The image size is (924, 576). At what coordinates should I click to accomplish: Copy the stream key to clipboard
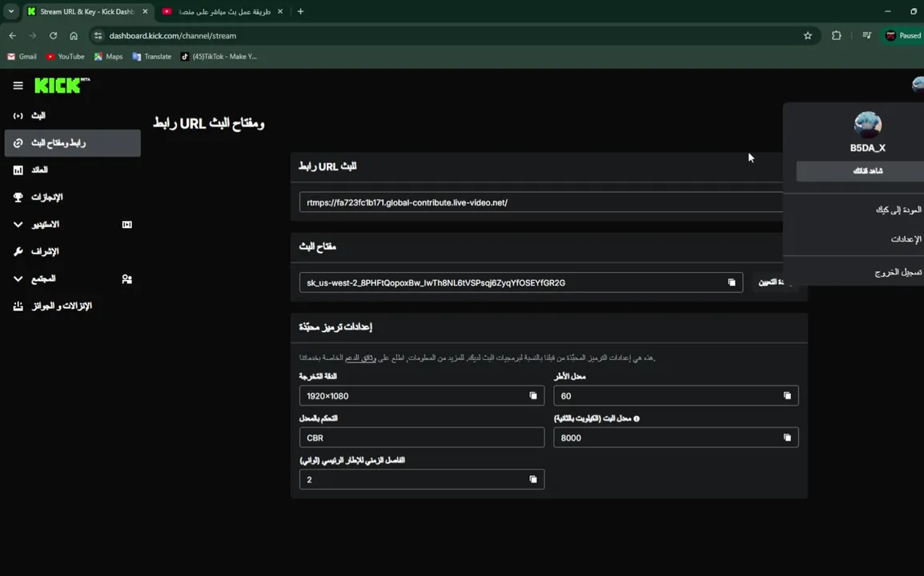pyautogui.click(x=731, y=282)
